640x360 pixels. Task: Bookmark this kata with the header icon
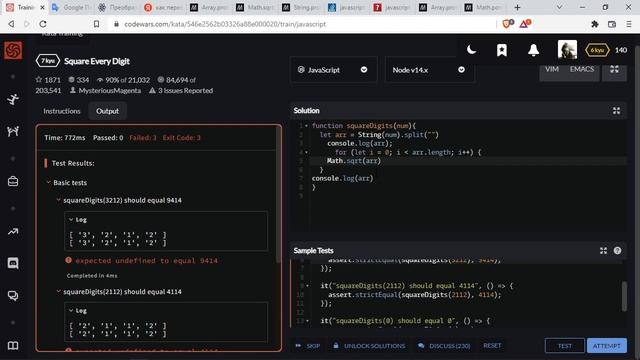(x=502, y=50)
